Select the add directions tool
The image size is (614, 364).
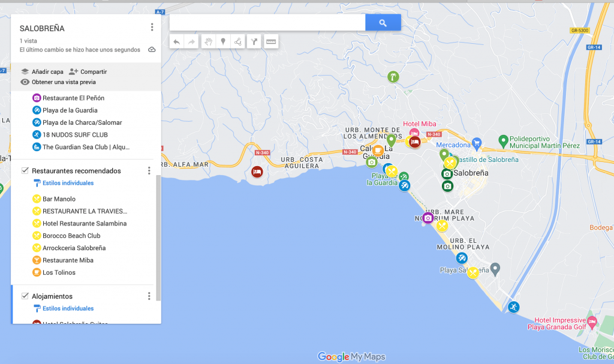[x=254, y=41]
